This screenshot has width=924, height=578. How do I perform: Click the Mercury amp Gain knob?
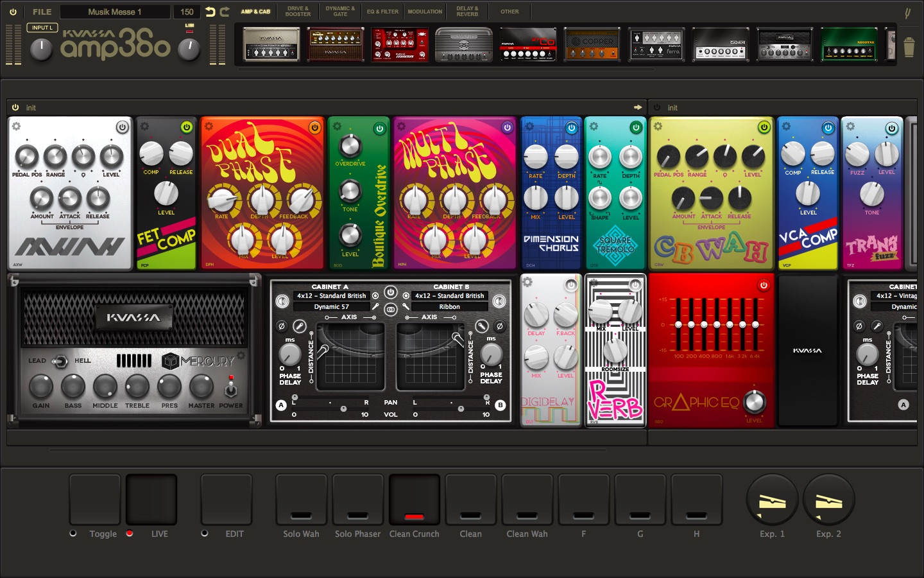tap(41, 387)
